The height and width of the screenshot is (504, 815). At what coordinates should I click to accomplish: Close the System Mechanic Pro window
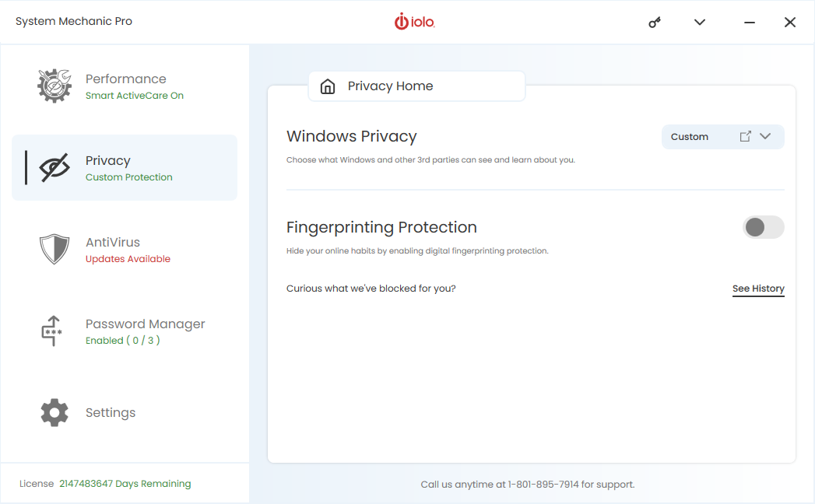tap(790, 23)
